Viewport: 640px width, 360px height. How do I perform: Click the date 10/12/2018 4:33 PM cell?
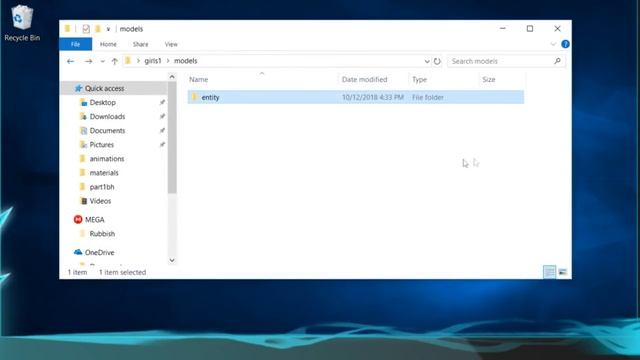point(373,97)
